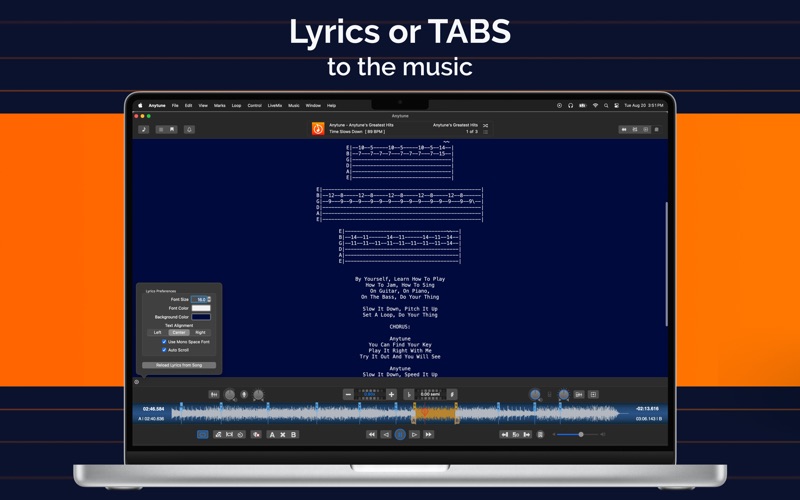Lower pitch with the flat button

[409, 394]
